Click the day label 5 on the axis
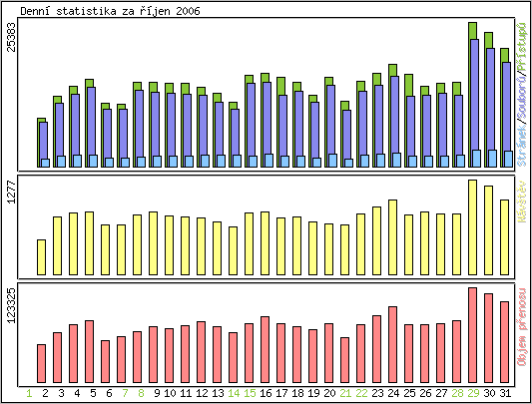 (93, 393)
